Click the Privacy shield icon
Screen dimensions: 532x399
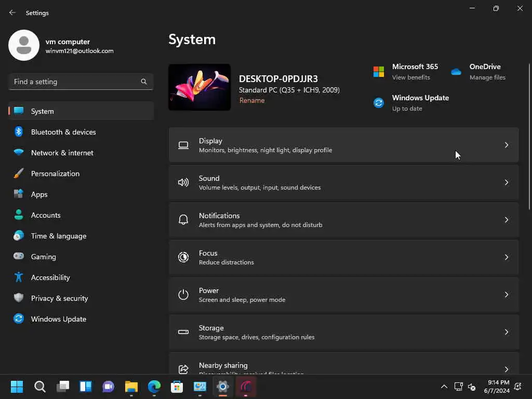[x=19, y=298]
